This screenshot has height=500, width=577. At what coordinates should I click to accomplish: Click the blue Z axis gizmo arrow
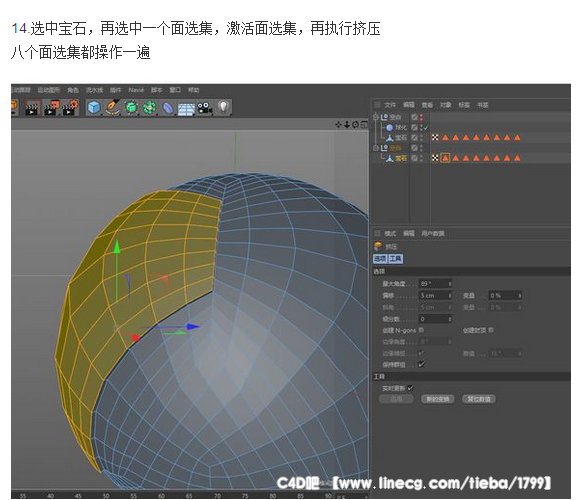pyautogui.click(x=193, y=326)
